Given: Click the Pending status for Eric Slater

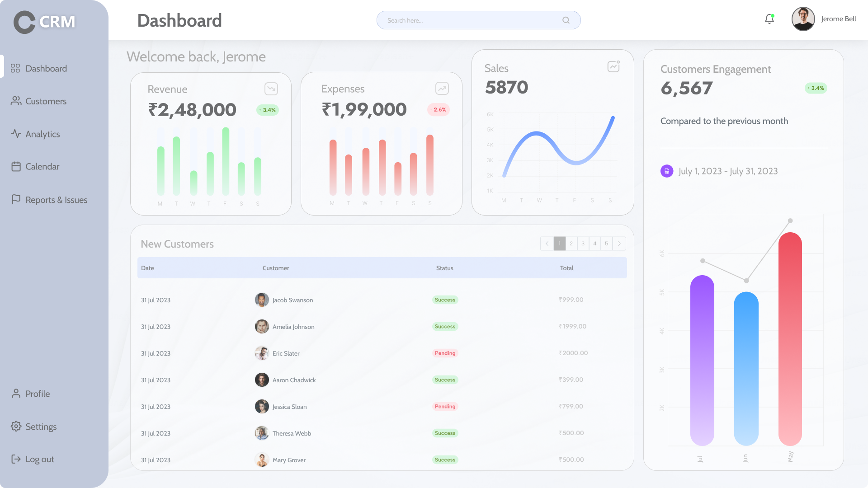Looking at the screenshot, I should tap(445, 353).
